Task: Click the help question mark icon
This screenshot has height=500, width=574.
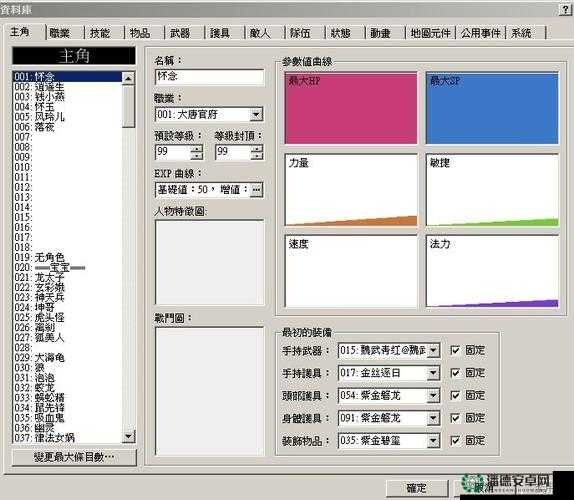Action: point(566,10)
